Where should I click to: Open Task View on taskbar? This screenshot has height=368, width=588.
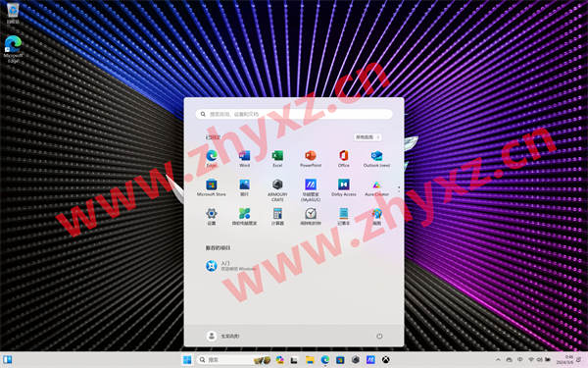(294, 360)
